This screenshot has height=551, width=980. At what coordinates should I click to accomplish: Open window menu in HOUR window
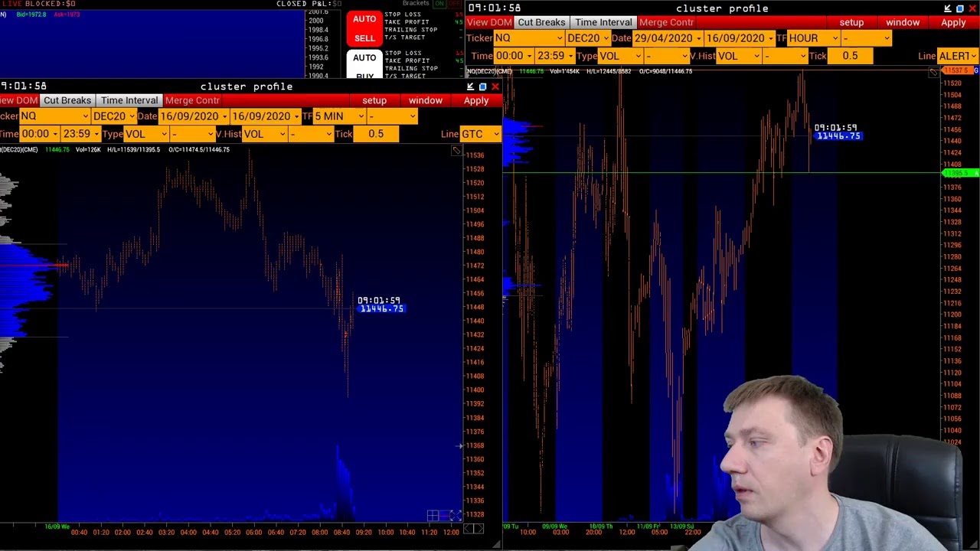point(903,22)
